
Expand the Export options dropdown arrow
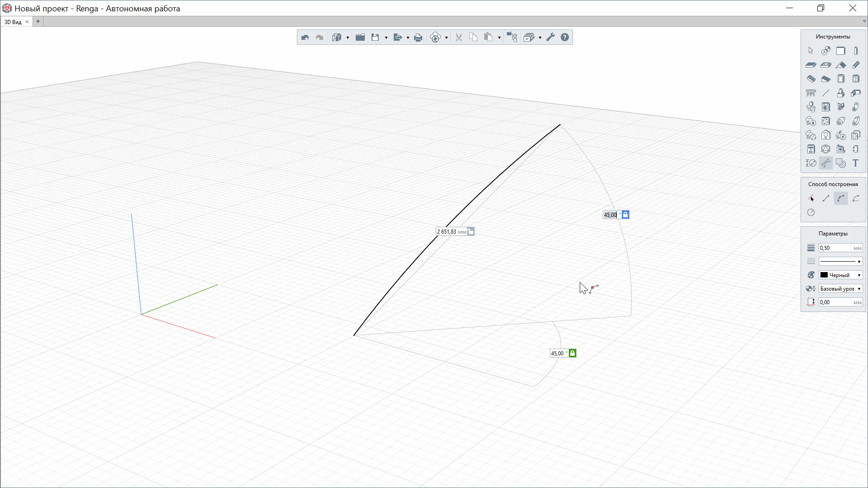point(408,38)
